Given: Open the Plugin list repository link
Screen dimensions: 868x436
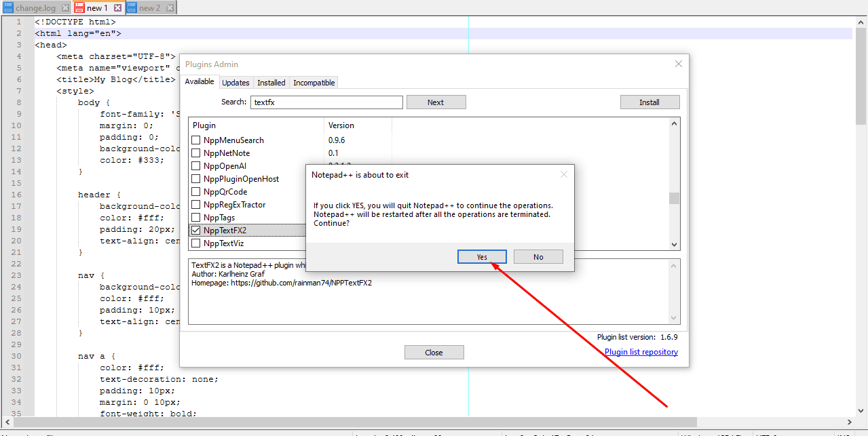Looking at the screenshot, I should click(x=641, y=351).
